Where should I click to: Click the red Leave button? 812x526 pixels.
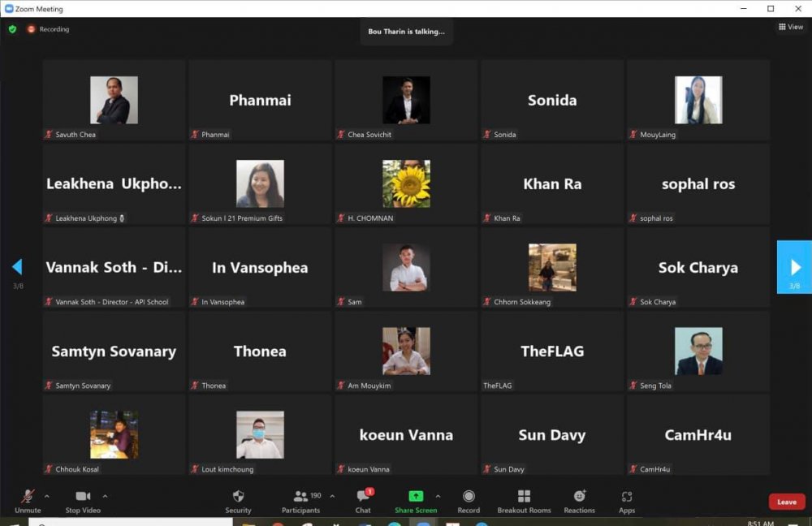(786, 502)
